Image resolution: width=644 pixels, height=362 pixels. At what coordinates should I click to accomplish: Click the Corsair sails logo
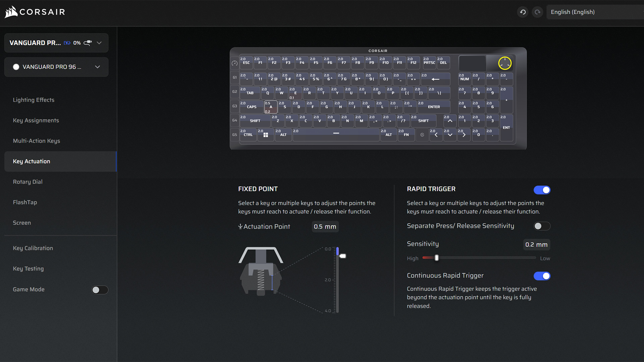pos(11,12)
